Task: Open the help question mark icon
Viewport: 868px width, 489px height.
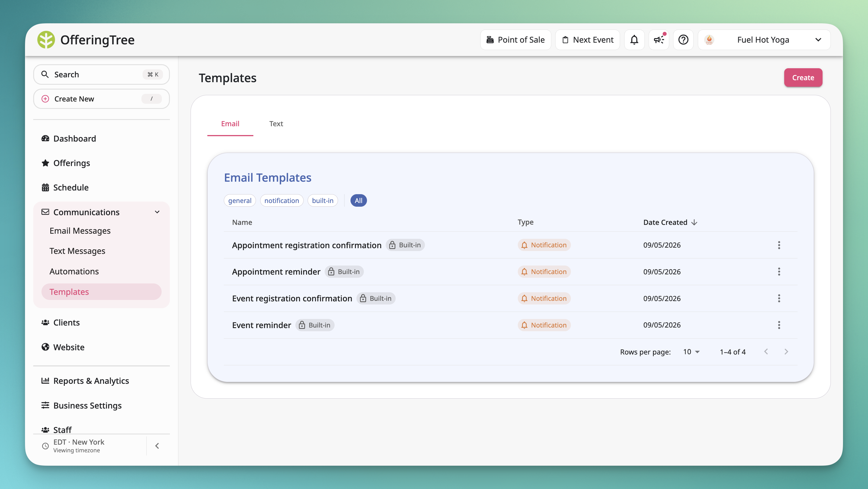Action: pyautogui.click(x=683, y=40)
